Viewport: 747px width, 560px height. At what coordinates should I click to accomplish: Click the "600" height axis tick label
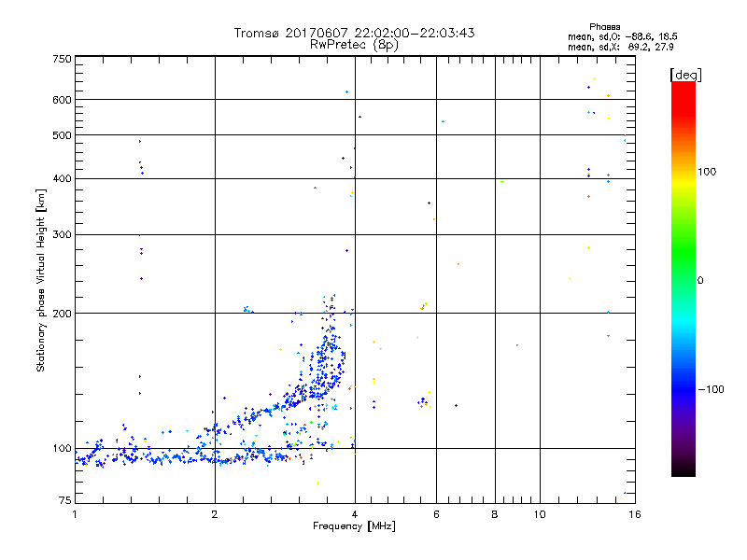pos(62,100)
